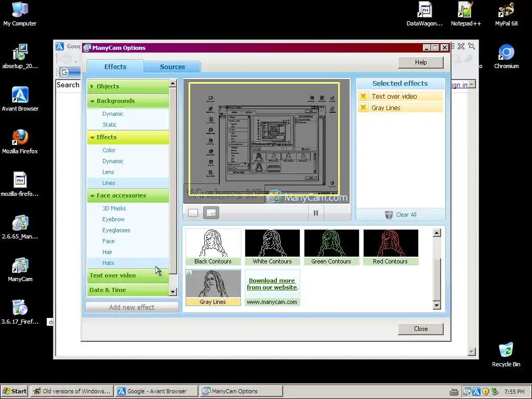Open Download more from our website link
The image size is (532, 399).
tap(272, 284)
